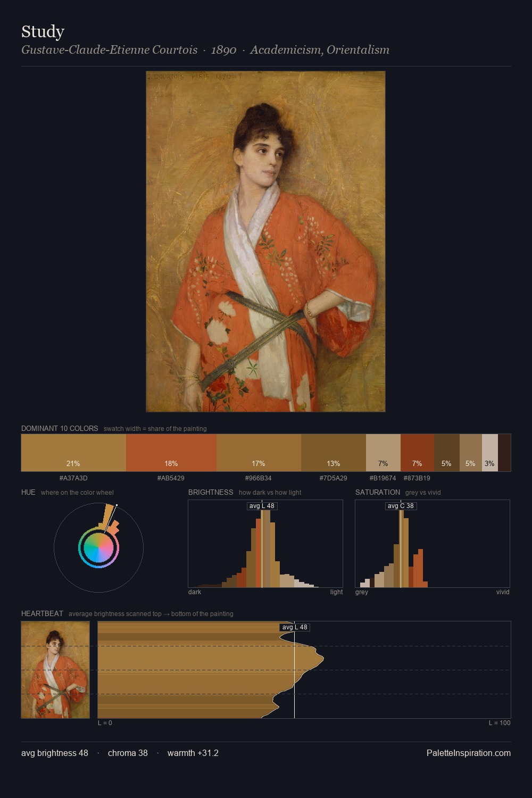The width and height of the screenshot is (532, 798).
Task: Click the 'L = 100' axis label
Action: click(x=500, y=723)
